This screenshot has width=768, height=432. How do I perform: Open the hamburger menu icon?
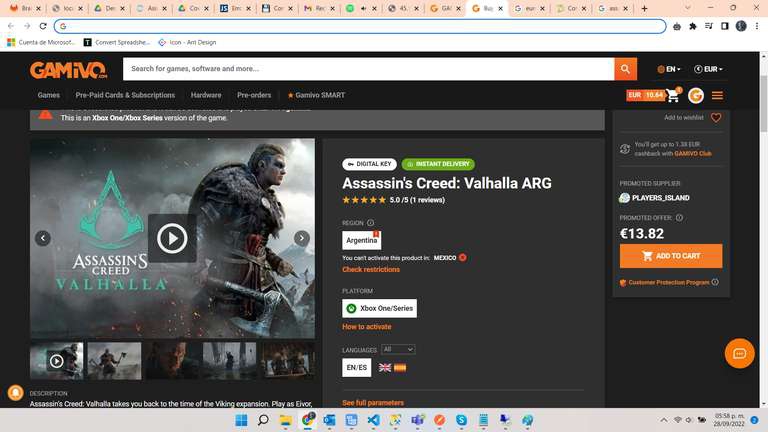(x=717, y=96)
